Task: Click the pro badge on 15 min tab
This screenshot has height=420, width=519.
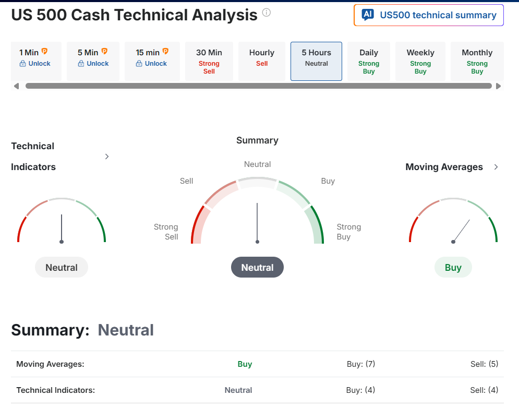Action: tap(166, 52)
